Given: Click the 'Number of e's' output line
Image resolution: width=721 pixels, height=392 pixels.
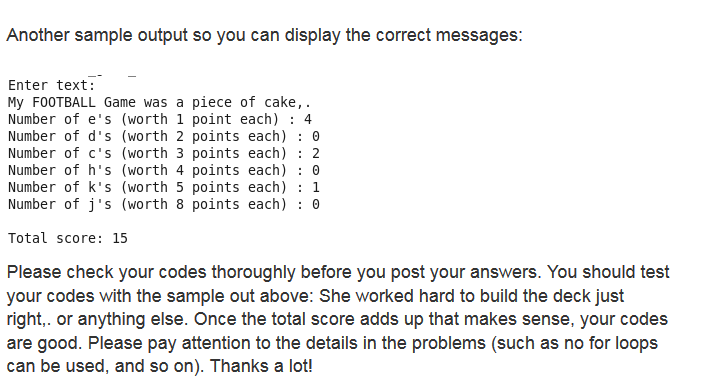Looking at the screenshot, I should (160, 119).
